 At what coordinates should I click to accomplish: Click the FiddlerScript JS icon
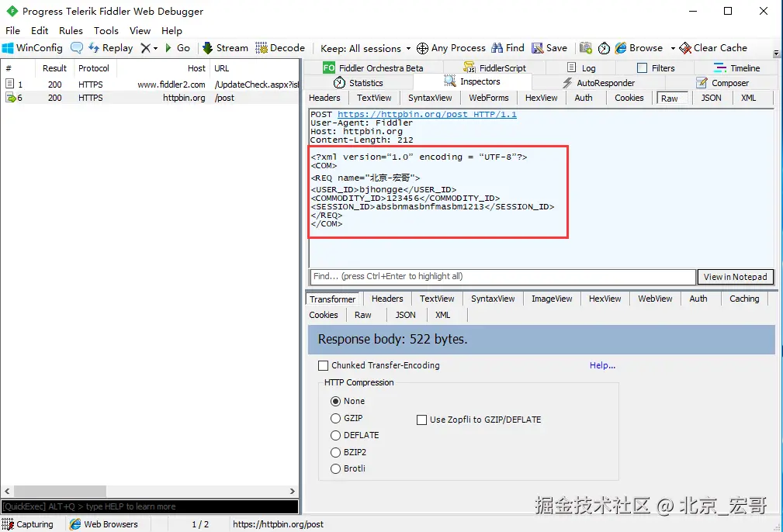[x=469, y=67]
